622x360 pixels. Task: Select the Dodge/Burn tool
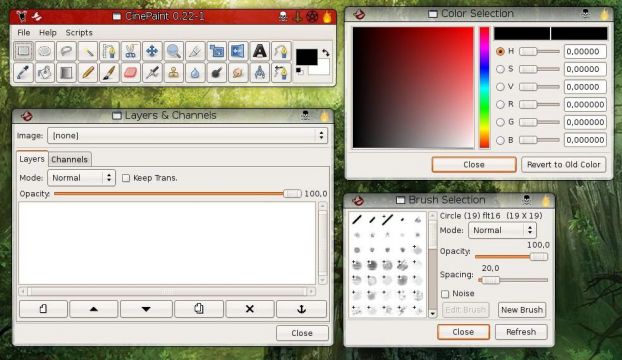217,73
